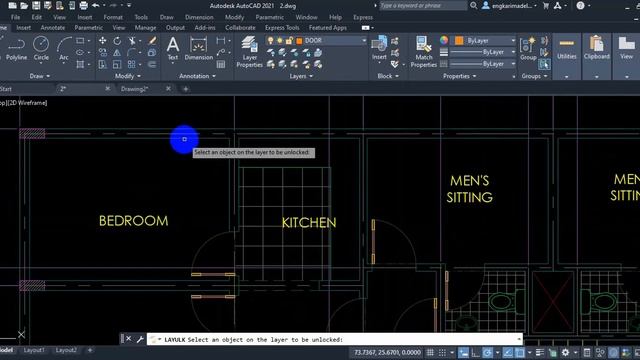Screen dimensions: 640x360
Task: Switch to the Drawing2 file tab
Action: tap(134, 89)
